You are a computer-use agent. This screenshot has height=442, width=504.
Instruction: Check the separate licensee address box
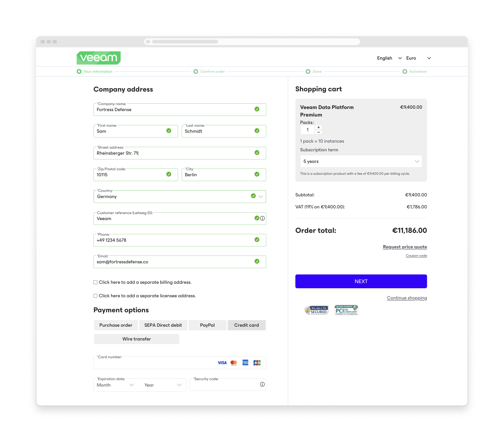click(x=95, y=296)
